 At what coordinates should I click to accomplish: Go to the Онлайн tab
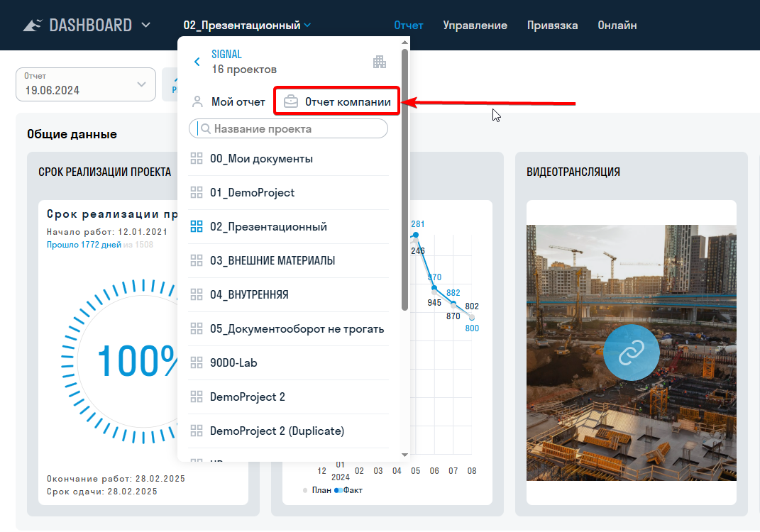click(x=617, y=26)
